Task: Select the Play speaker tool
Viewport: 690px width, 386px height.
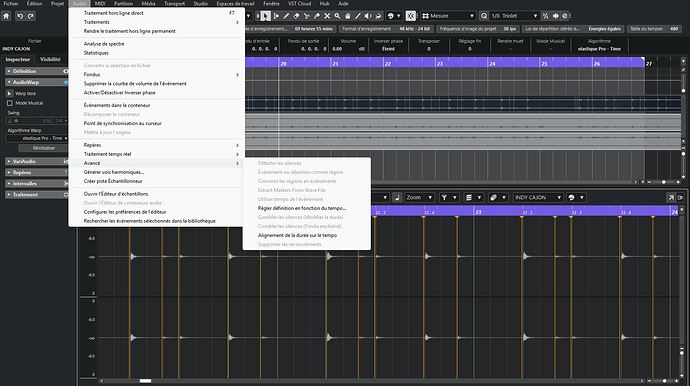Action: click(368, 16)
